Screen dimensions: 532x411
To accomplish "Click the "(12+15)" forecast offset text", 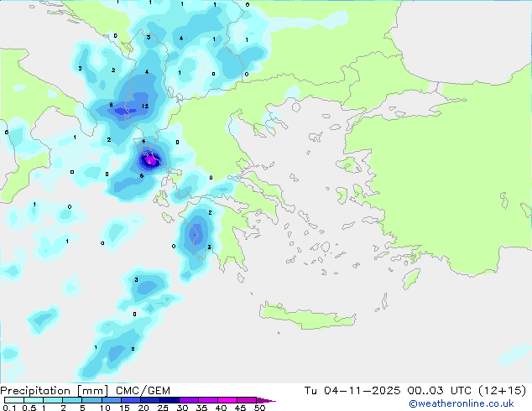I will (x=502, y=391).
